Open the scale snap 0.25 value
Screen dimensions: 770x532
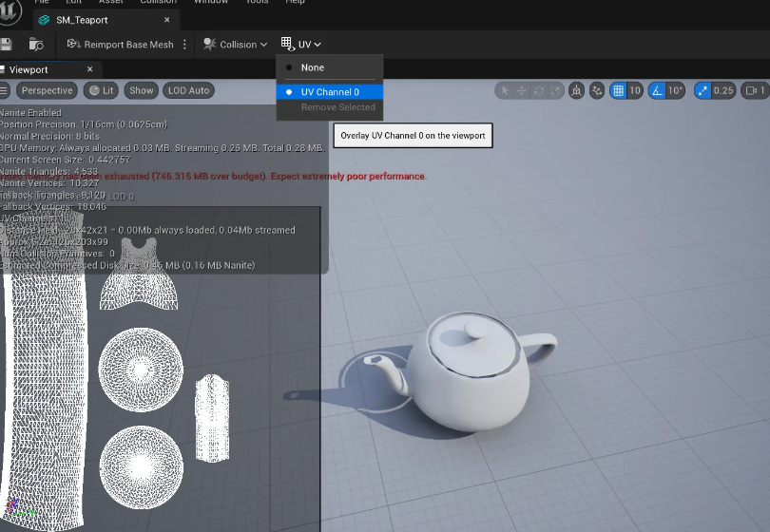click(x=723, y=90)
